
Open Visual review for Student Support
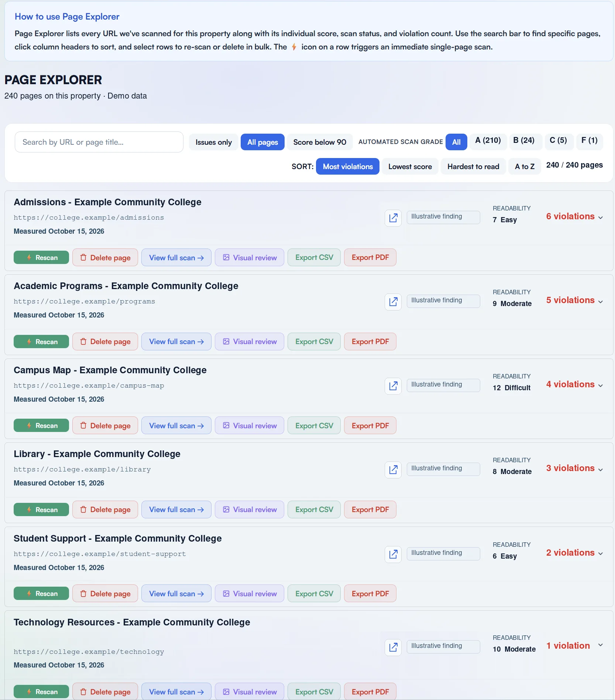(250, 593)
